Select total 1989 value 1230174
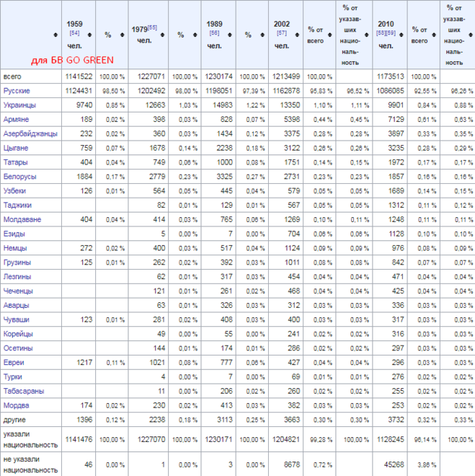The width and height of the screenshot is (475, 476). (x=218, y=76)
